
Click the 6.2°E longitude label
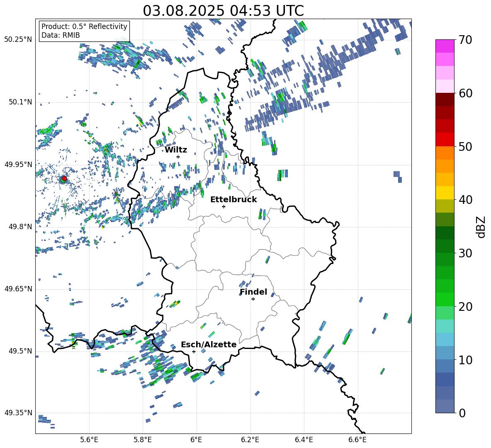click(250, 440)
